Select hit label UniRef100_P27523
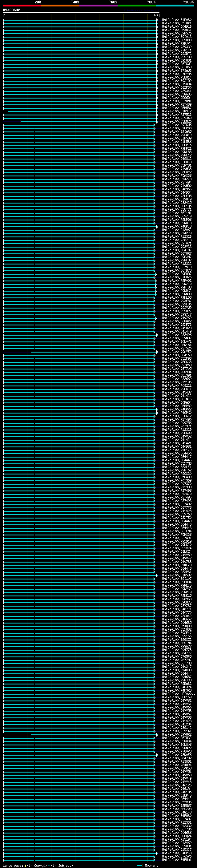 coord(176,115)
